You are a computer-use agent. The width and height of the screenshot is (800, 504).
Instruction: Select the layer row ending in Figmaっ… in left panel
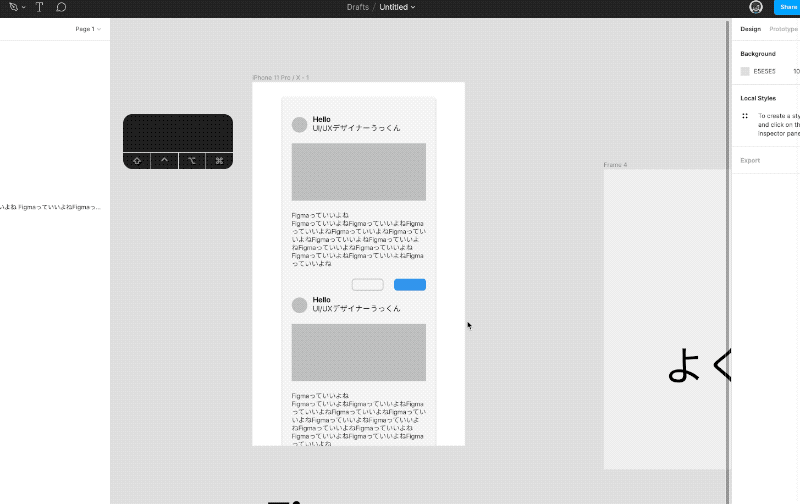(x=51, y=207)
